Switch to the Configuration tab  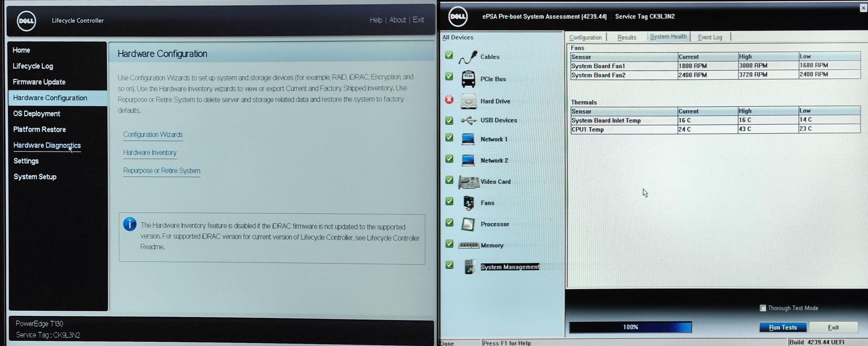pos(585,37)
